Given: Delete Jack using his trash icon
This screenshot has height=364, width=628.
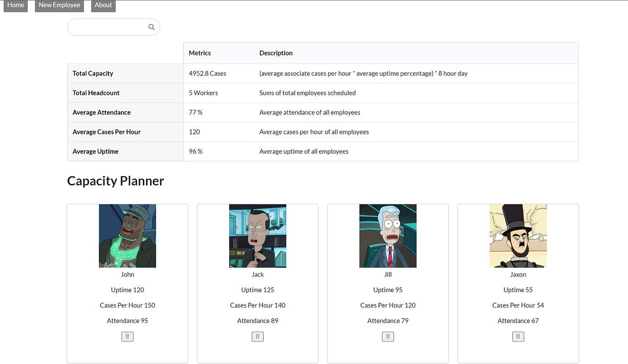Looking at the screenshot, I should 257,336.
